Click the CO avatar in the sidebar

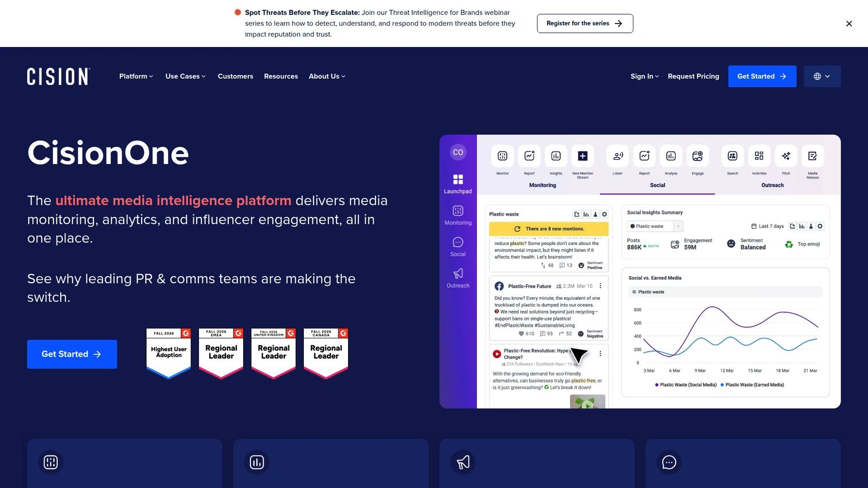tap(458, 152)
